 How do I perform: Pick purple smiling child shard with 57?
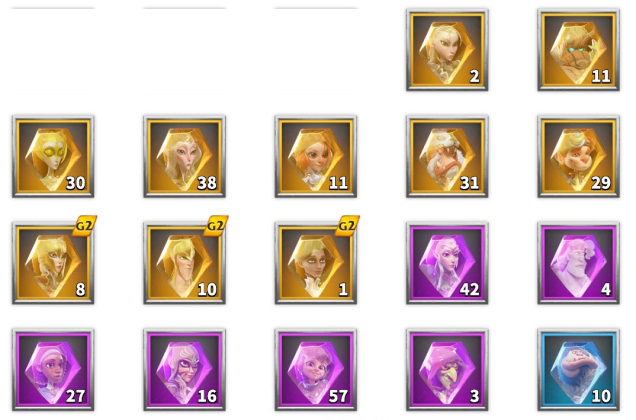click(316, 370)
